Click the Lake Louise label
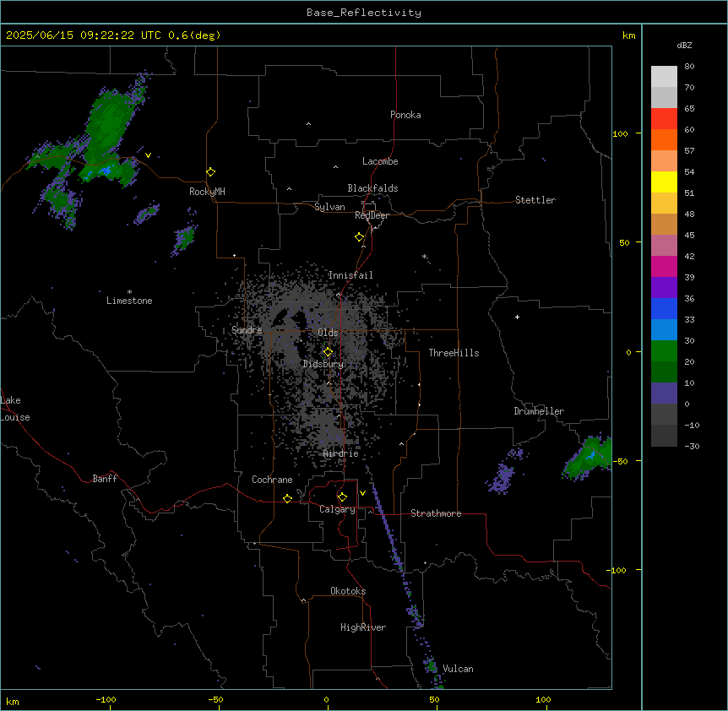The image size is (728, 711). click(x=15, y=409)
